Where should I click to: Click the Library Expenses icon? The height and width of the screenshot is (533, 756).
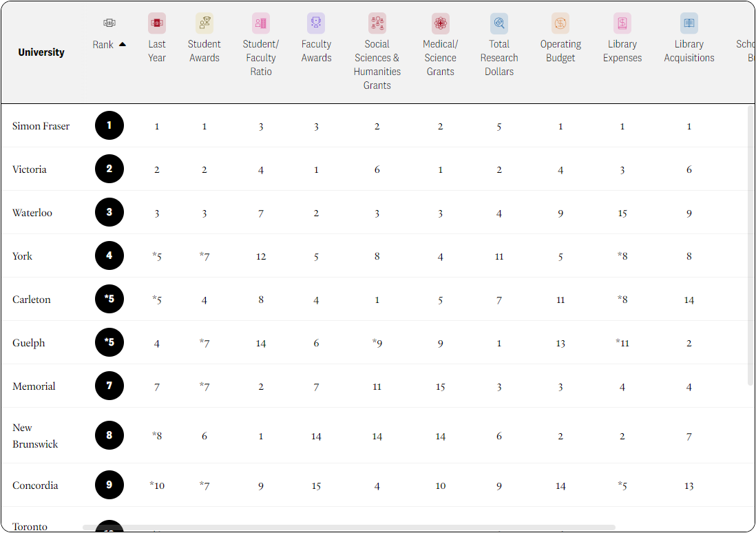click(622, 23)
